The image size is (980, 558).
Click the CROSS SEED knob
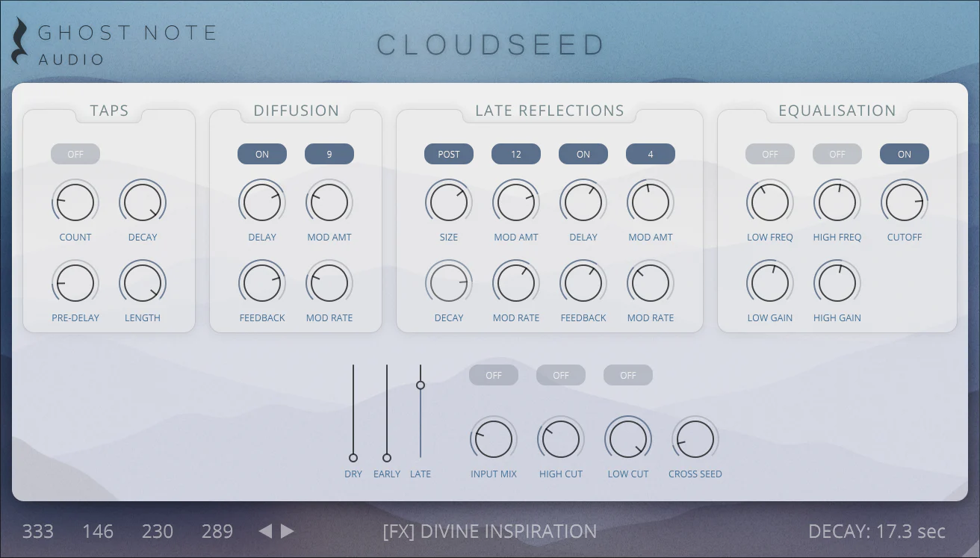(695, 438)
